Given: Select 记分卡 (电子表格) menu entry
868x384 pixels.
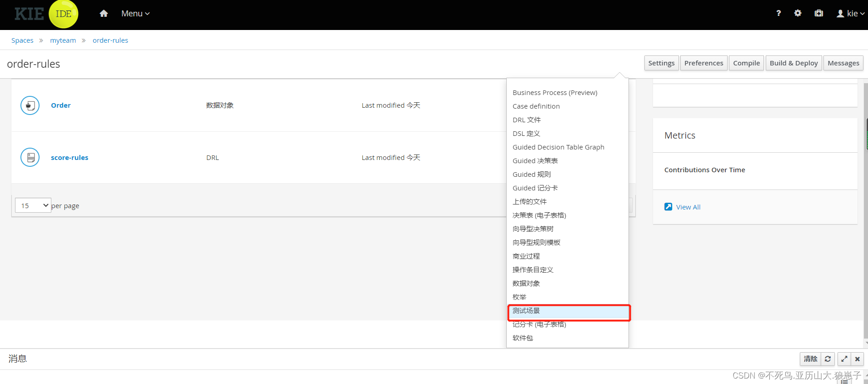Looking at the screenshot, I should click(568, 324).
